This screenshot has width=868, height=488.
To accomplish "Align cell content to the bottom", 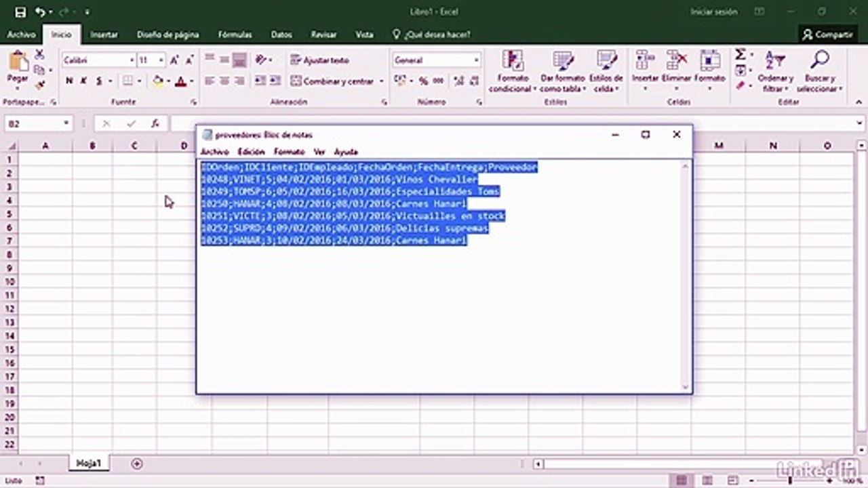I will pyautogui.click(x=239, y=60).
